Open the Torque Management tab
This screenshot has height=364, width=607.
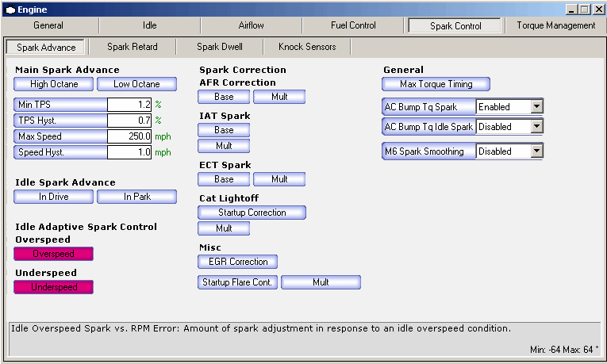coord(556,25)
